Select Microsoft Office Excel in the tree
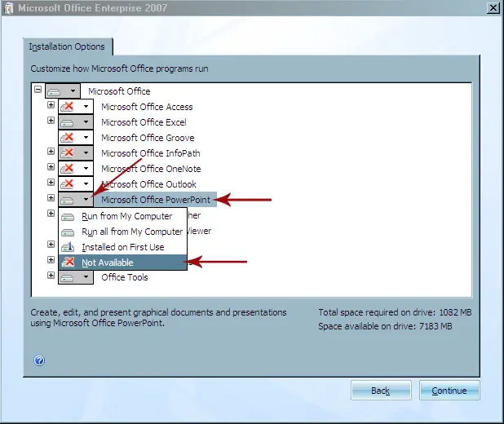 (144, 122)
